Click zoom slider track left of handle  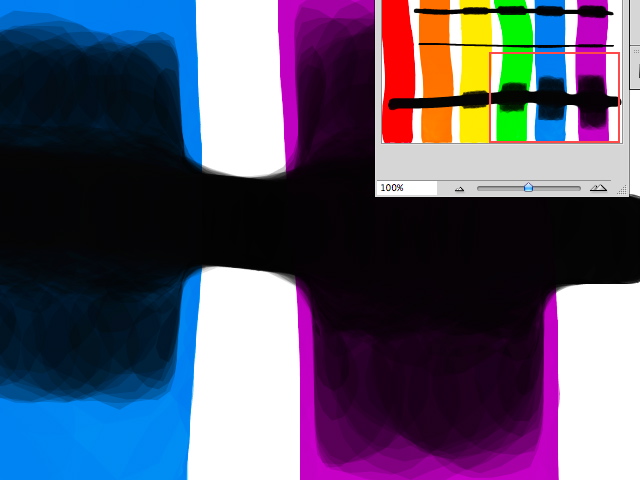(x=500, y=188)
